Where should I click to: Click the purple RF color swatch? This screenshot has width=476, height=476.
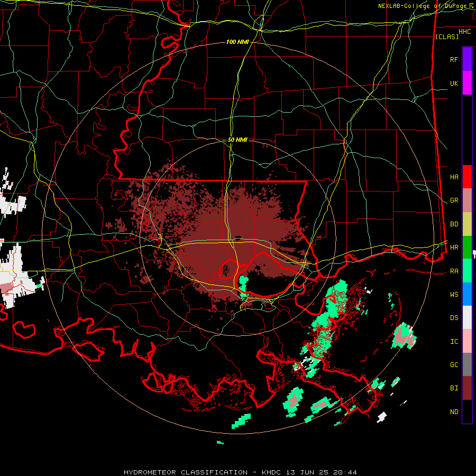[x=467, y=59]
